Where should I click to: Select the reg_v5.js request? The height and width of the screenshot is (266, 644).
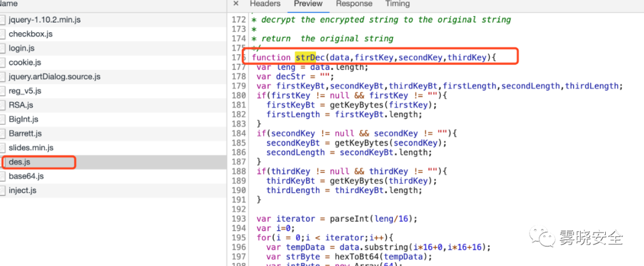point(25,91)
